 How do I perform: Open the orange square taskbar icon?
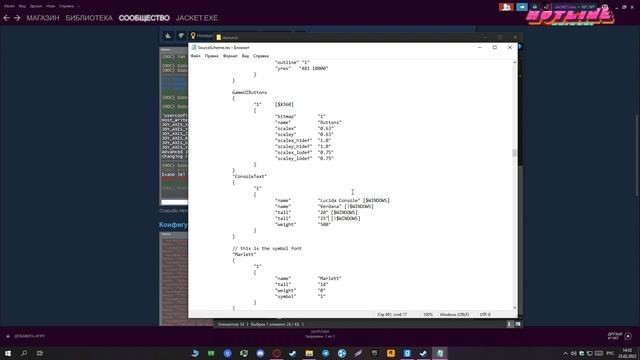pyautogui.click(x=391, y=353)
